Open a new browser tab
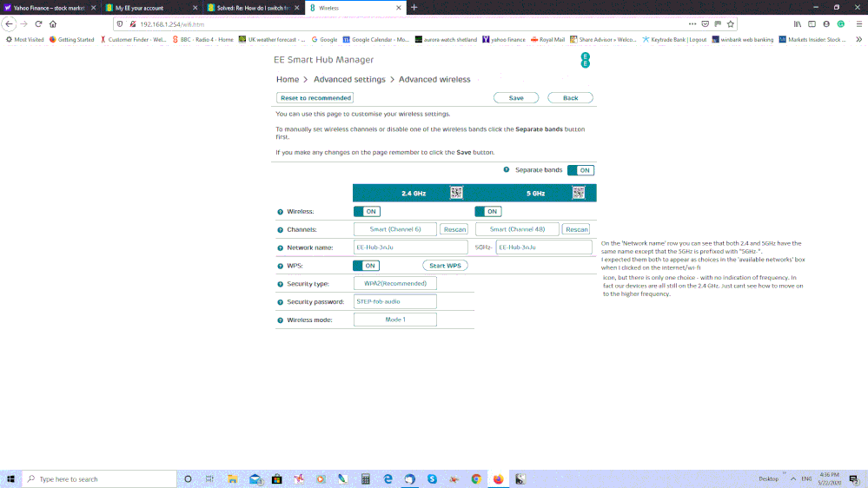 tap(414, 8)
